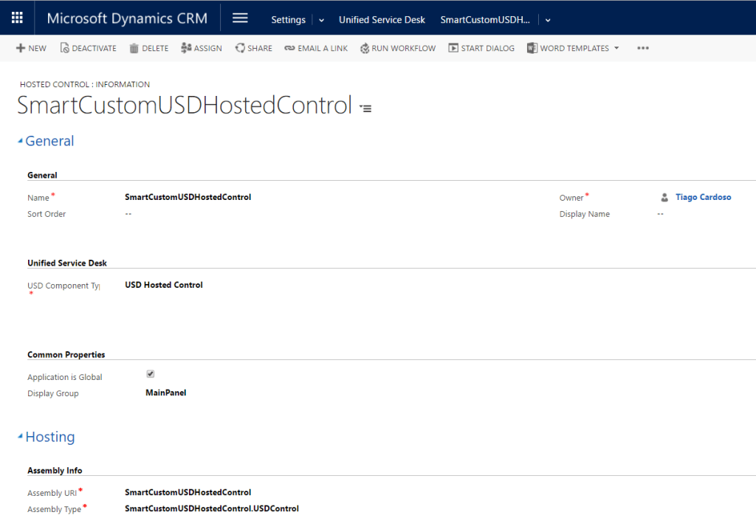This screenshot has height=532, width=756.
Task: Assign the record to another user
Action: tap(201, 48)
